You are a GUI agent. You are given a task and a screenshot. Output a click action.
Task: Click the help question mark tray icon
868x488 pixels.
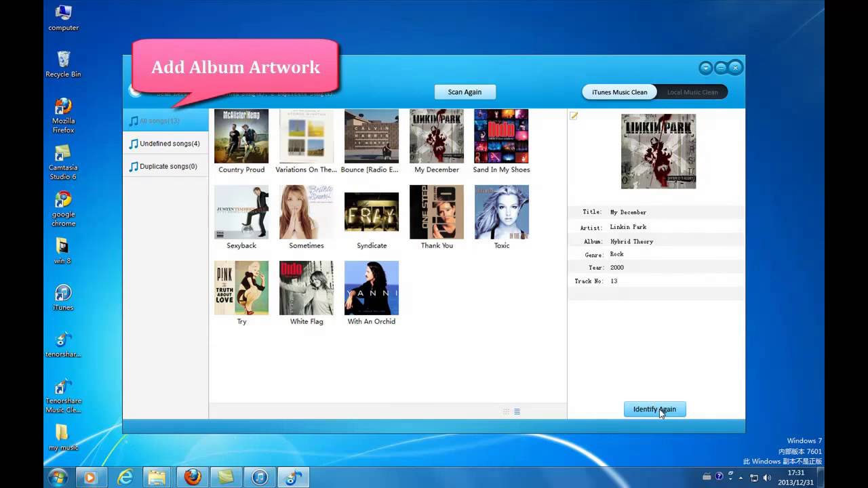pos(719,477)
